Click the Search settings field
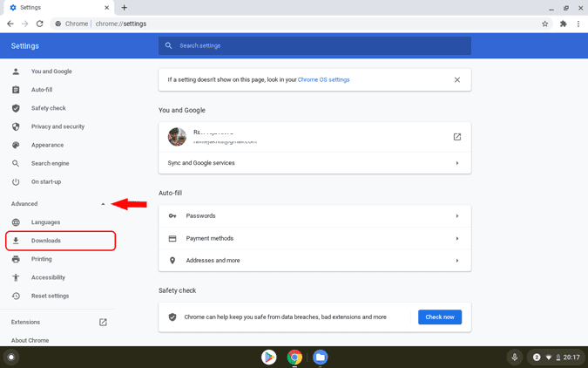The width and height of the screenshot is (588, 368). coord(314,45)
